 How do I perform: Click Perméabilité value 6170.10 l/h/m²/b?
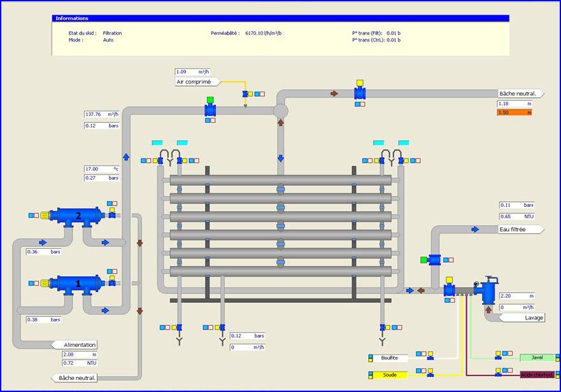pyautogui.click(x=264, y=33)
